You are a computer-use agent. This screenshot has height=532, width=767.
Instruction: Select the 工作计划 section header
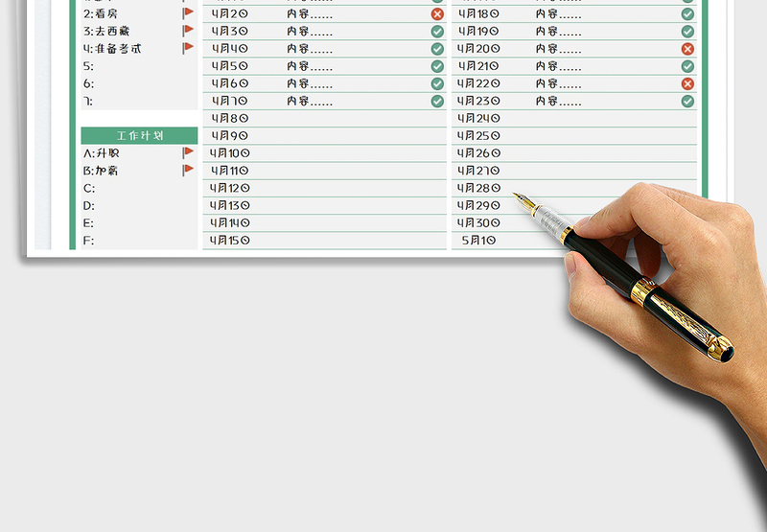point(139,136)
